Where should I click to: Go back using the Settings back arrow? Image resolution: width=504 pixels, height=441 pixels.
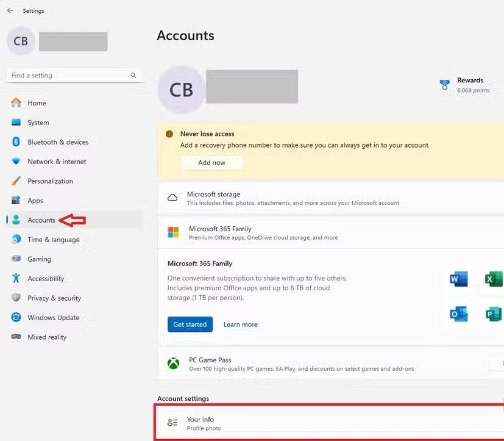pyautogui.click(x=10, y=10)
